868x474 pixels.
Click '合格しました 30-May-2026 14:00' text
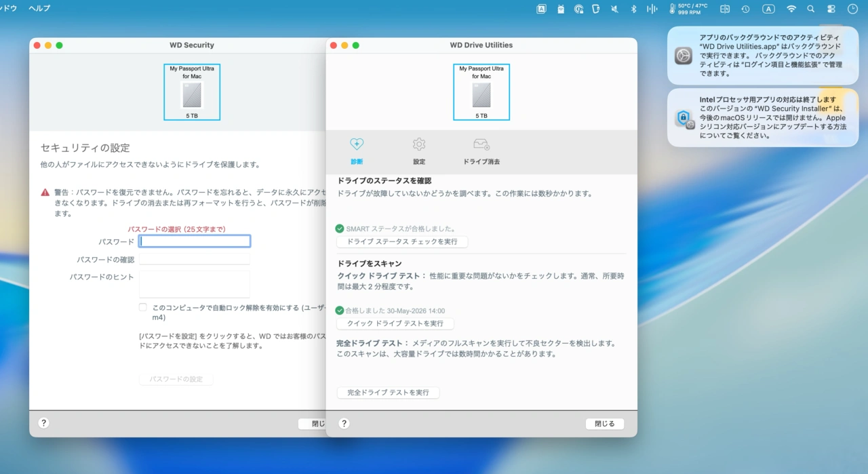[395, 311]
